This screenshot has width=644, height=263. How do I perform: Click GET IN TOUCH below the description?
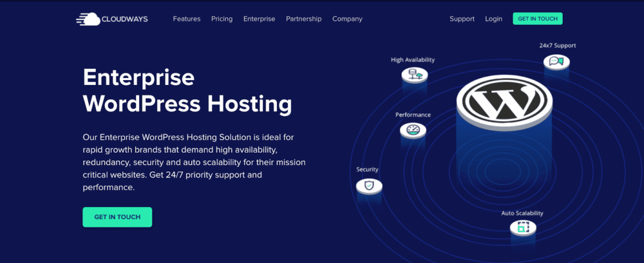[x=117, y=217]
